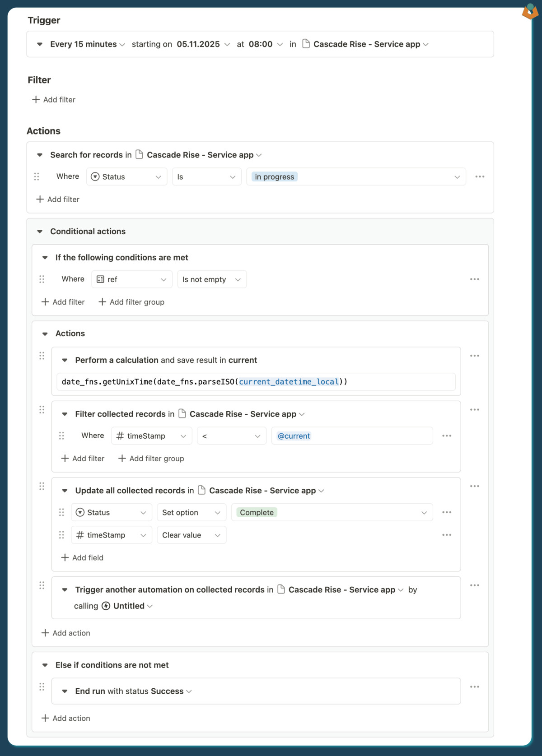This screenshot has width=542, height=756.
Task: Open three-dot menu for timeStamp Clear value row
Action: point(447,535)
